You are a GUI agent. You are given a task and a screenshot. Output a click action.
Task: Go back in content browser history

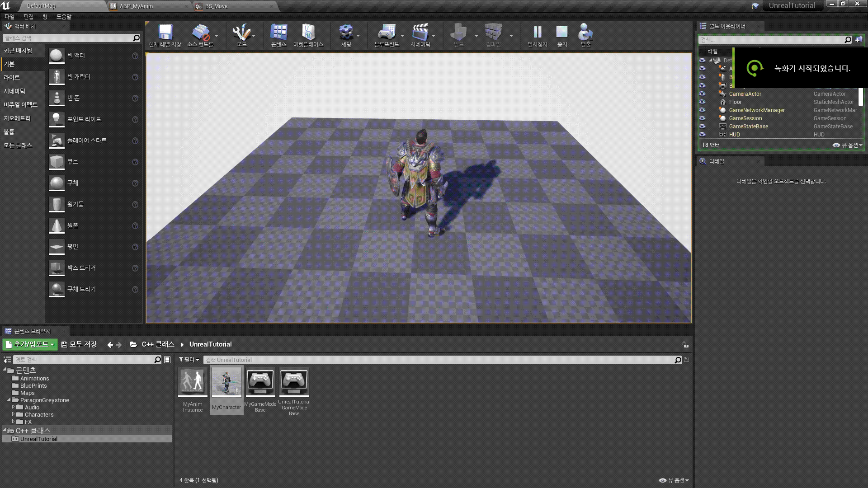pos(110,345)
